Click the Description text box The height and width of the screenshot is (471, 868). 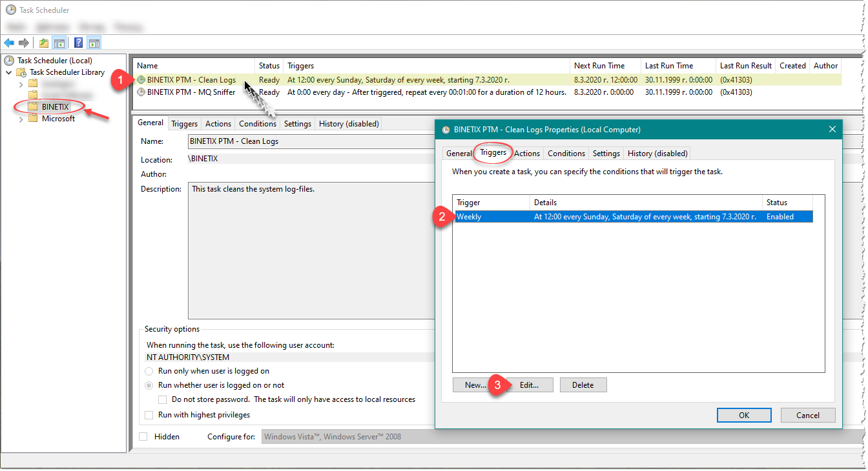click(311, 250)
